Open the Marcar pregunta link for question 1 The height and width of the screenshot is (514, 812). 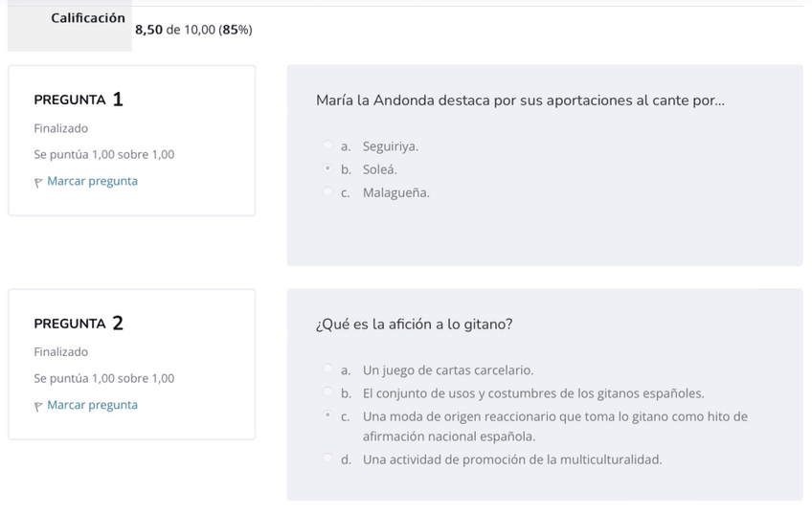click(92, 181)
